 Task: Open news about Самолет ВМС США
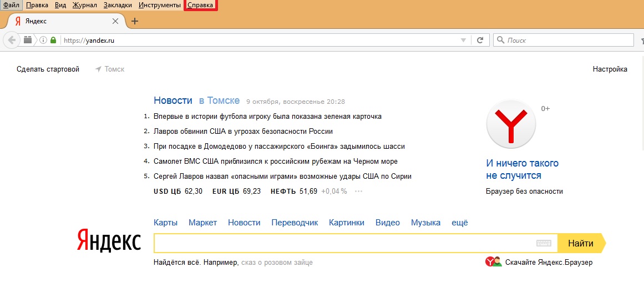(276, 161)
